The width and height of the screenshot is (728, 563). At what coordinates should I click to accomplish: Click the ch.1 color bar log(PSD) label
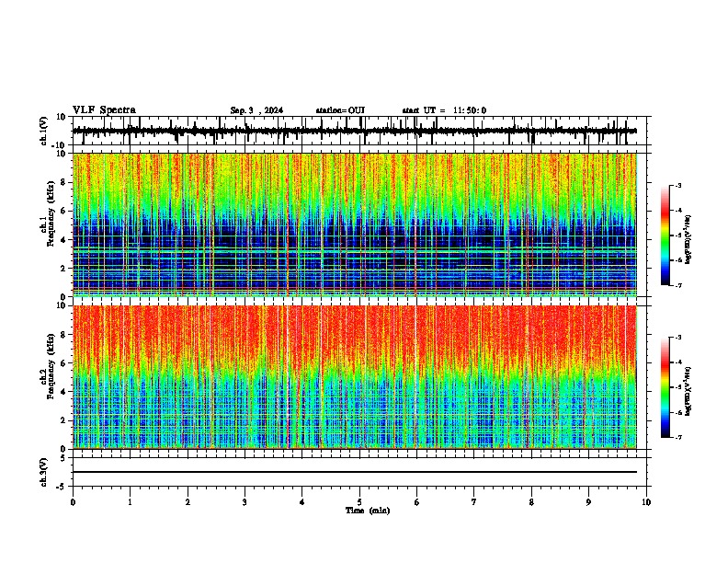tap(688, 239)
